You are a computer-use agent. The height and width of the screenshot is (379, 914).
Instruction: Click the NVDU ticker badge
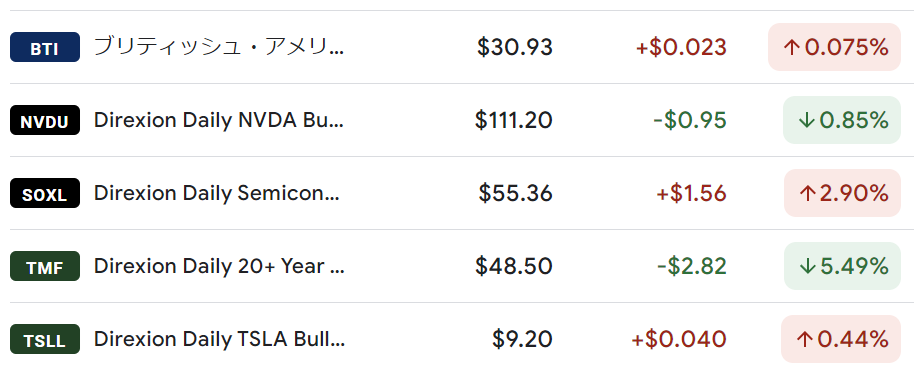[x=45, y=120]
